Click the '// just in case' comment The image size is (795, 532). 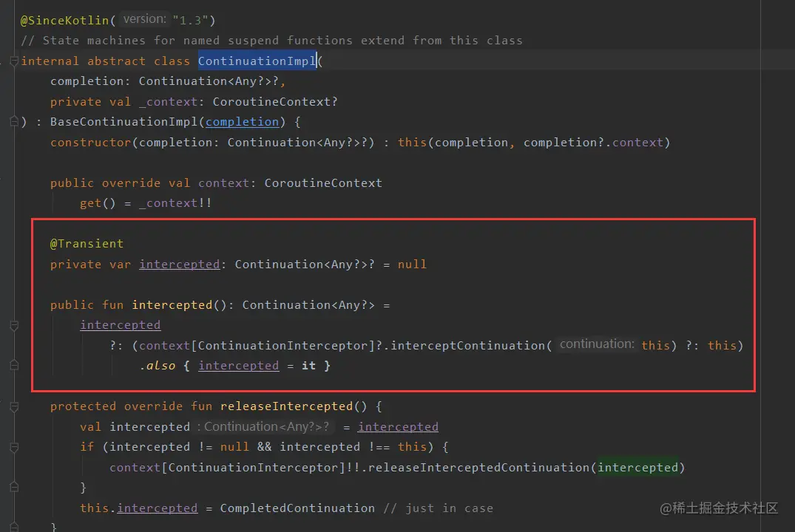click(438, 508)
